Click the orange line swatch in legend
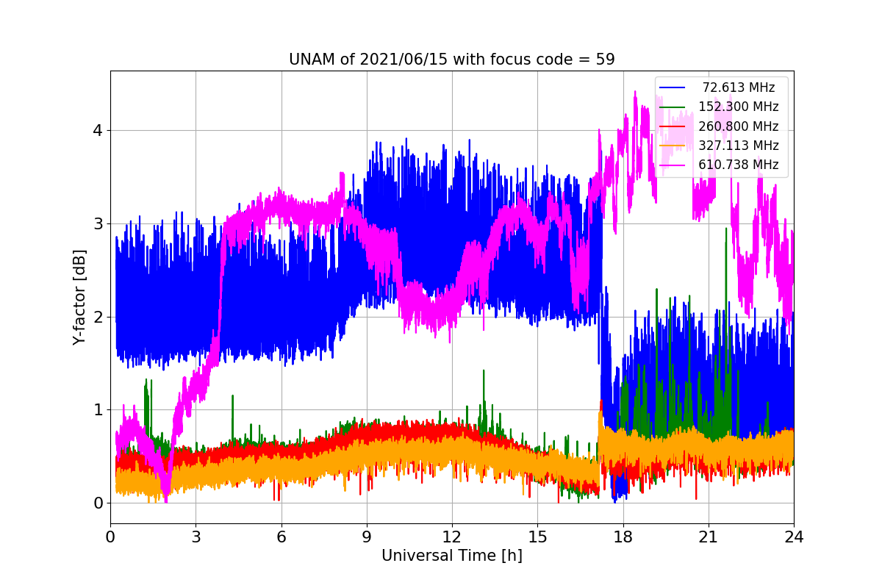This screenshot has width=882, height=588. click(x=673, y=146)
